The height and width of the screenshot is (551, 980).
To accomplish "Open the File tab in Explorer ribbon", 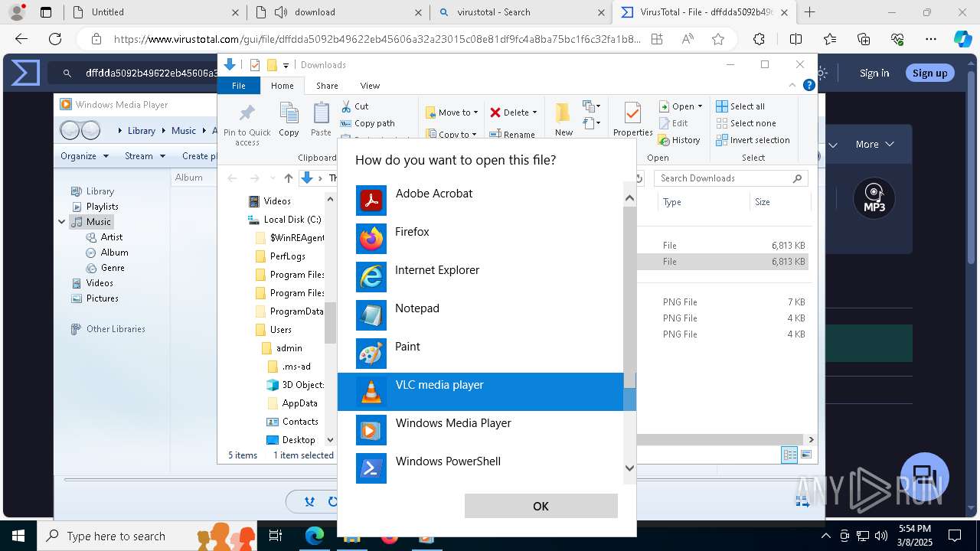I will (239, 86).
